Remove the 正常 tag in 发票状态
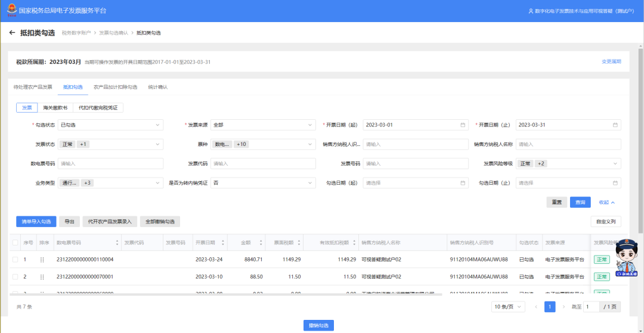The width and height of the screenshot is (644, 333). point(68,144)
